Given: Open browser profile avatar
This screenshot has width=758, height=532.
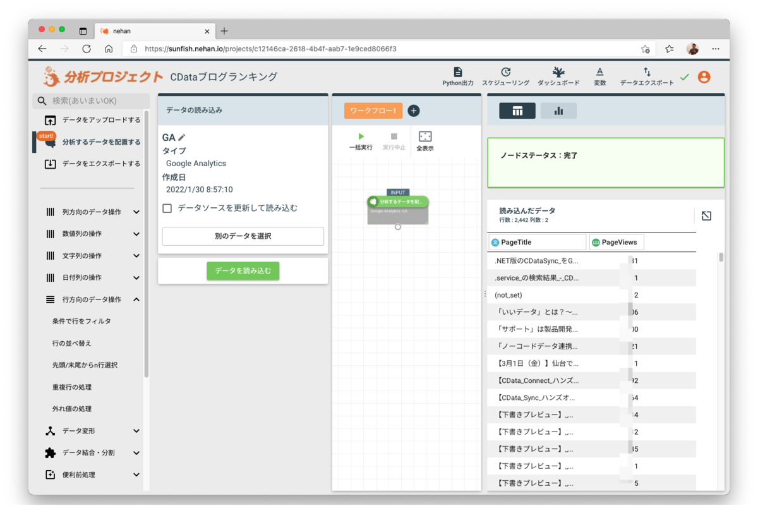Looking at the screenshot, I should pyautogui.click(x=693, y=49).
